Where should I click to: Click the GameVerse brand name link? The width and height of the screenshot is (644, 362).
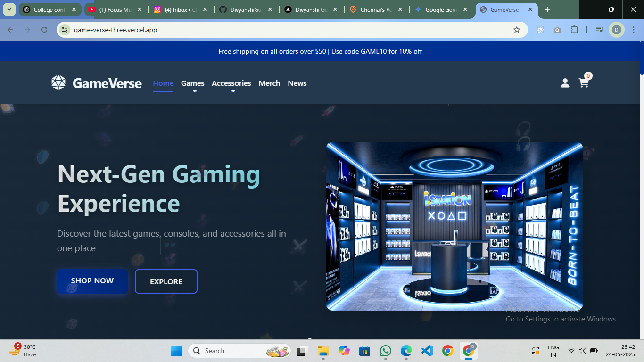(107, 83)
